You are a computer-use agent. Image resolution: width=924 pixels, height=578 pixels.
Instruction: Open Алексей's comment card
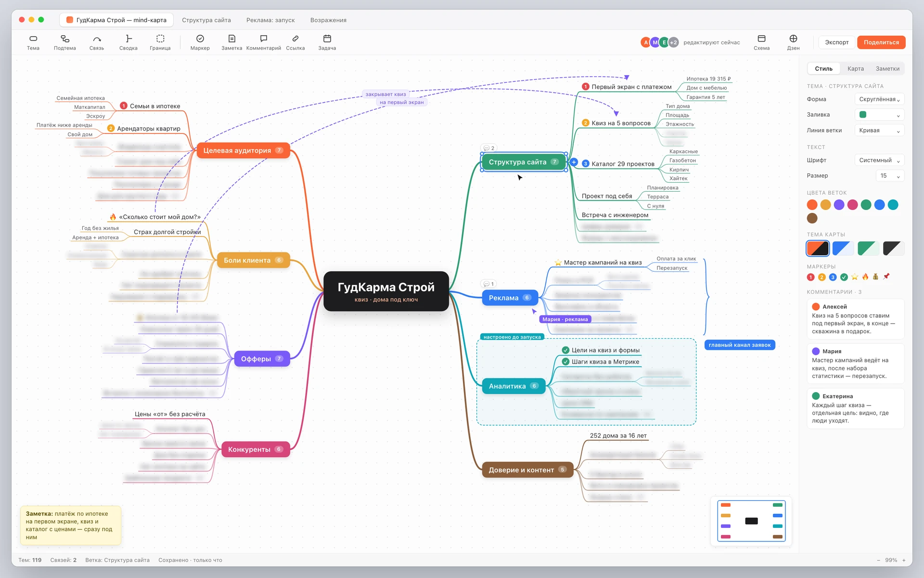(x=855, y=319)
